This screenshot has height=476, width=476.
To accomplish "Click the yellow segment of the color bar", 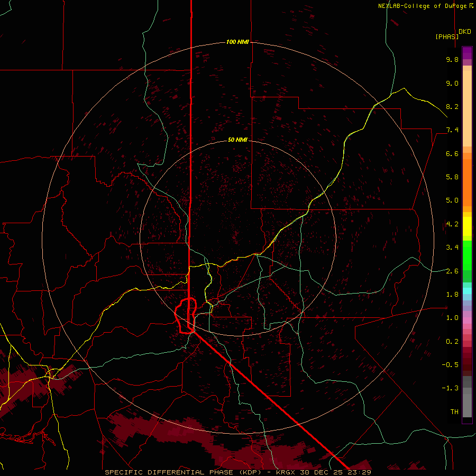I will 467,226.
